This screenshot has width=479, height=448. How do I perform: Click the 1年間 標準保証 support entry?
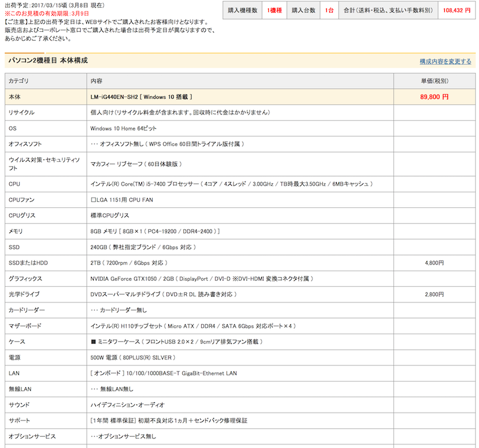pyautogui.click(x=169, y=420)
